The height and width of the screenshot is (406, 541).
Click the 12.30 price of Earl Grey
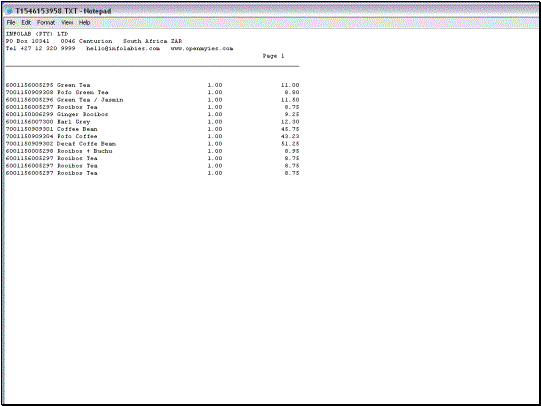pos(290,122)
